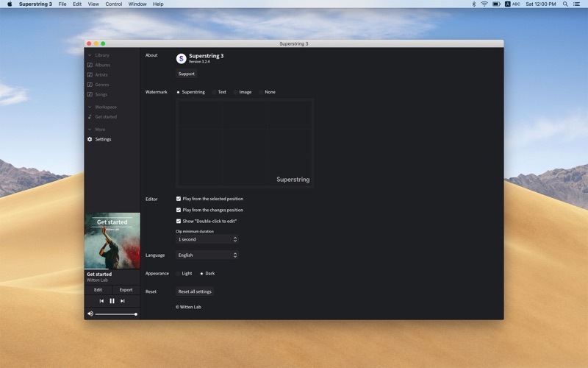This screenshot has width=588, height=368.
Task: Toggle Play from the changes position
Action: point(179,210)
